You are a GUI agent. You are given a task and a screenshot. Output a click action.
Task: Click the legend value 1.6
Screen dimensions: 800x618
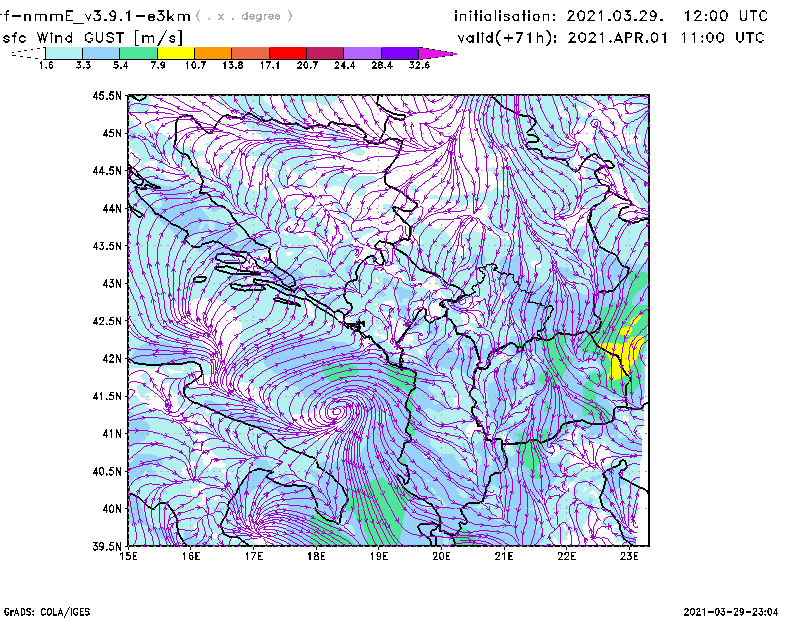pos(46,65)
